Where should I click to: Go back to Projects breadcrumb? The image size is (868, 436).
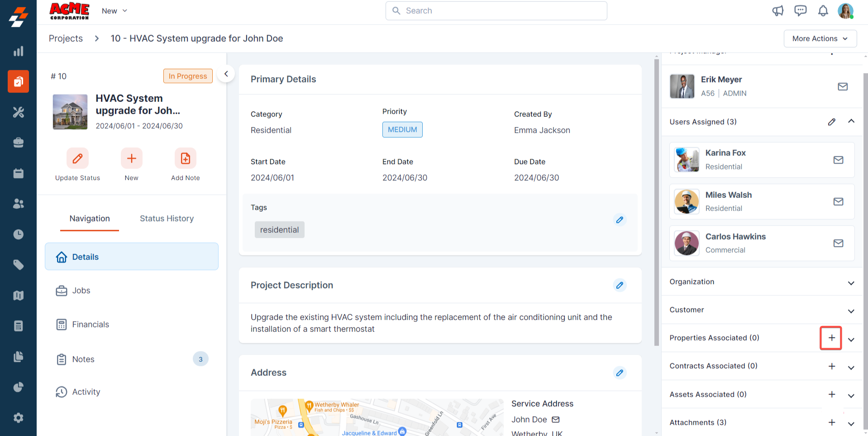tap(66, 38)
